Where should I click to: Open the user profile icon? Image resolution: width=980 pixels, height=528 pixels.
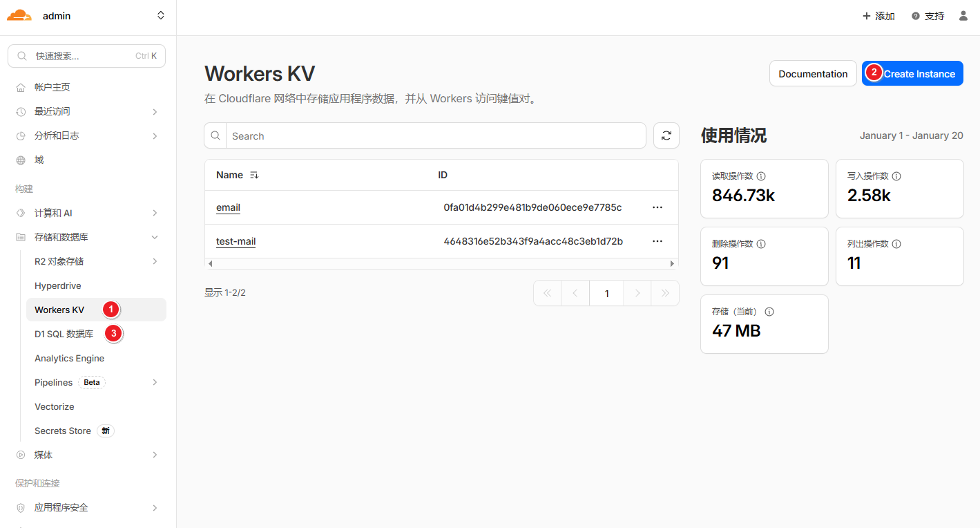click(963, 16)
